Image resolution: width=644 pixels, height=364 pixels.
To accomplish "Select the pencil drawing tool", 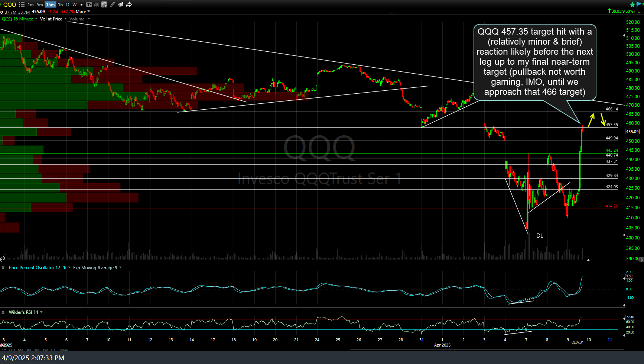I will click(x=113, y=4).
